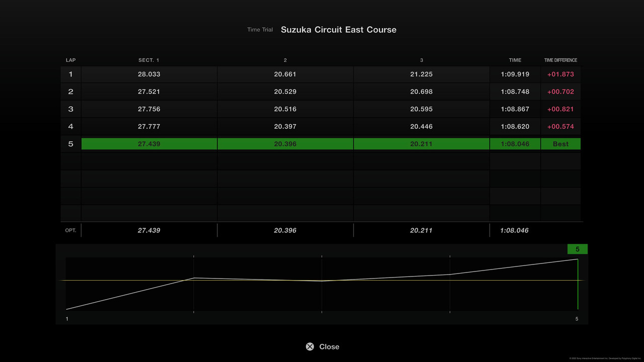The width and height of the screenshot is (644, 362).
Task: Click the +00.821 time difference
Action: 560,109
